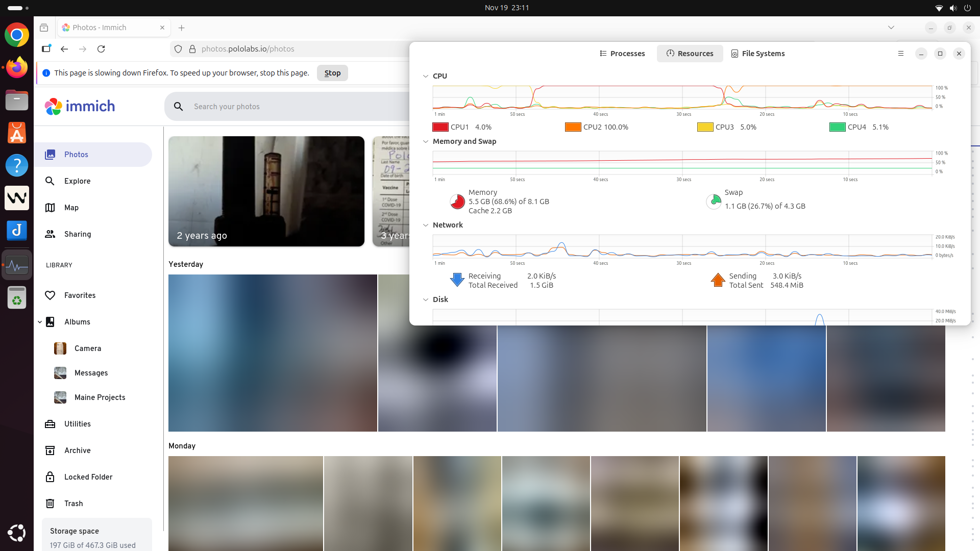This screenshot has height=551, width=980.
Task: Open Favorites in library
Action: (80, 295)
